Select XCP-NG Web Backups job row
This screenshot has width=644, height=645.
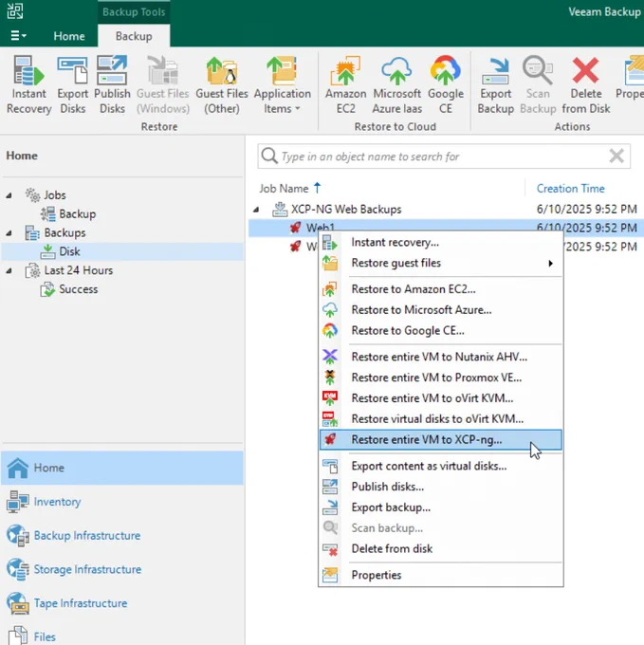(x=446, y=210)
